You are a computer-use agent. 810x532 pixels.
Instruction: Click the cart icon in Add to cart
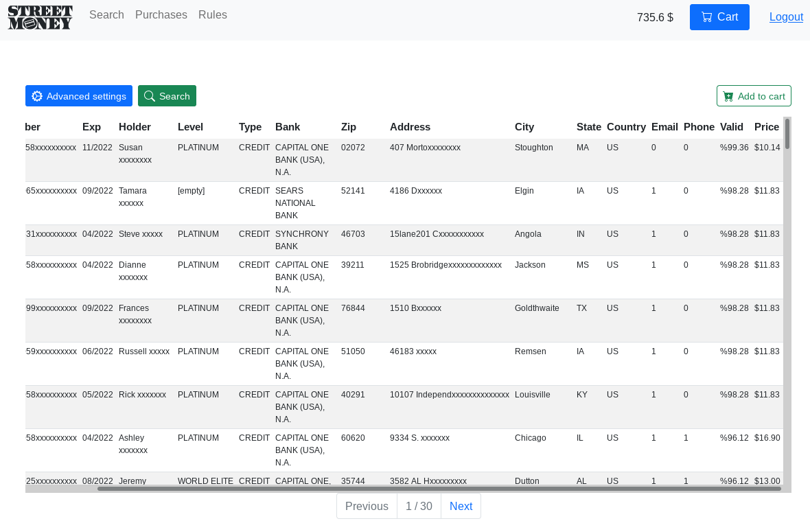pos(728,95)
